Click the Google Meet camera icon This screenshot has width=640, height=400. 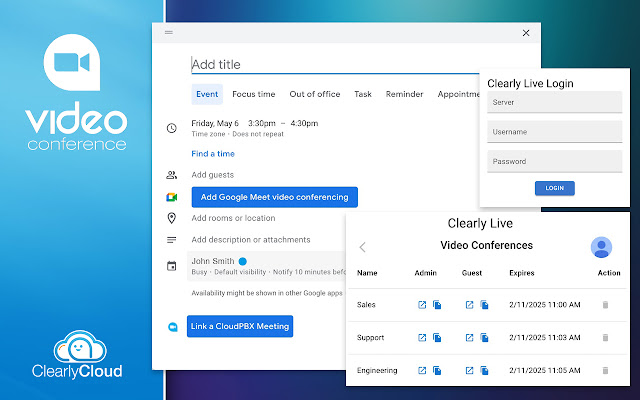171,197
